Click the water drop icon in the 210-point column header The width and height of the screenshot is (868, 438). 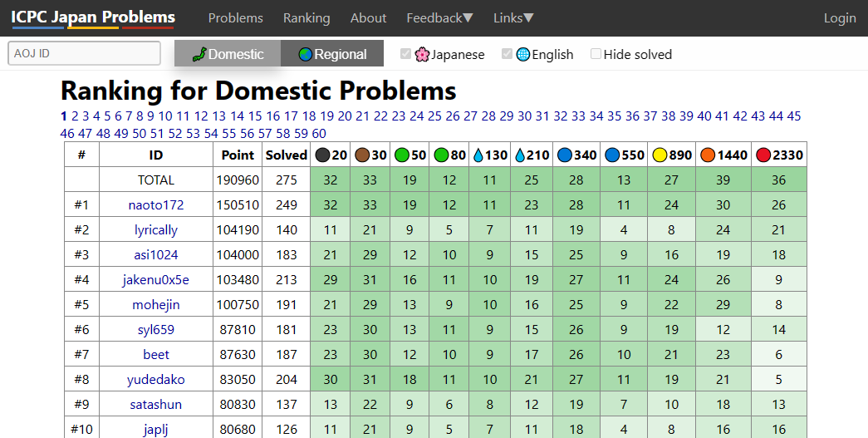coord(519,155)
